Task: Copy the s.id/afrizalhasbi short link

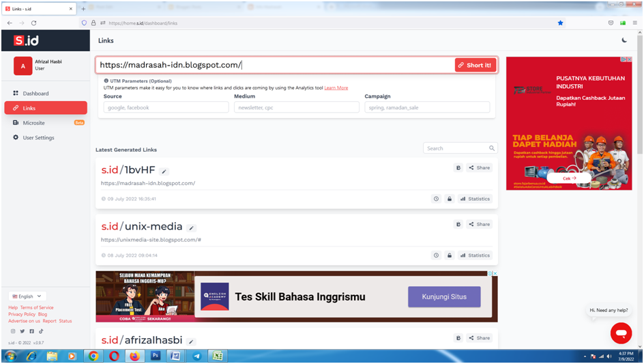Action: point(458,338)
